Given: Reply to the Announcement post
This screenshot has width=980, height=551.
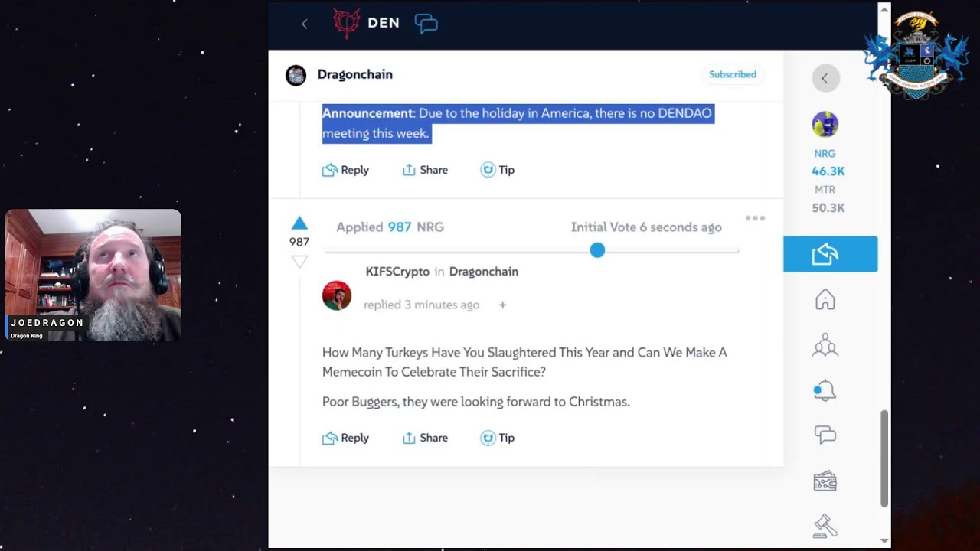Looking at the screenshot, I should click(345, 170).
